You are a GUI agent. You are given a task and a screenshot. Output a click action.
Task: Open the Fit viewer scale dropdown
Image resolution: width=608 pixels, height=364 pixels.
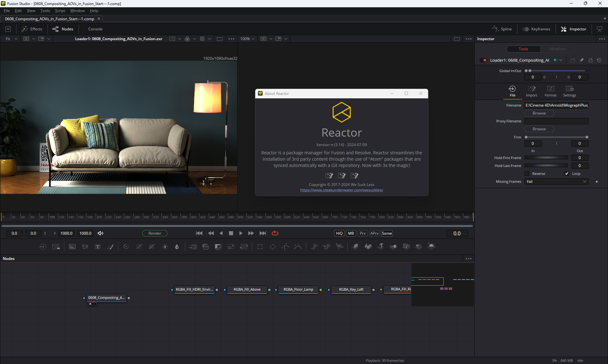click(11, 39)
